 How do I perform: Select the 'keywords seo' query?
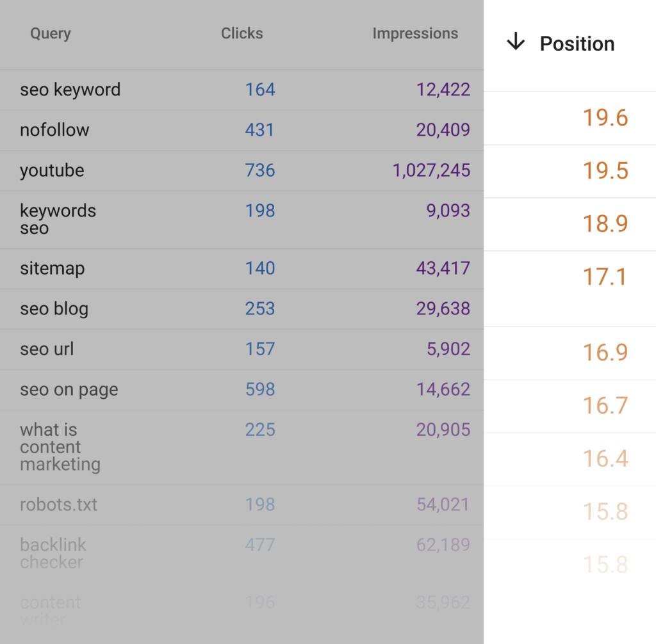(58, 220)
